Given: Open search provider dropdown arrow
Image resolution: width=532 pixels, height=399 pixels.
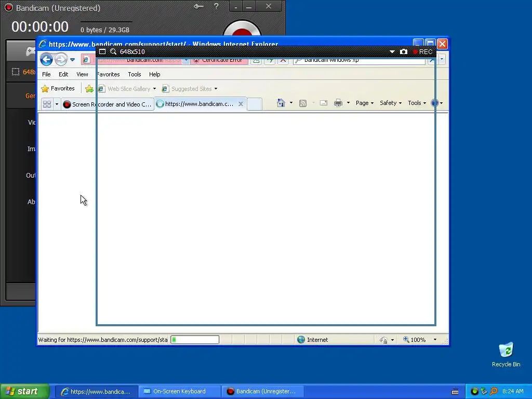Looking at the screenshot, I should (442, 59).
